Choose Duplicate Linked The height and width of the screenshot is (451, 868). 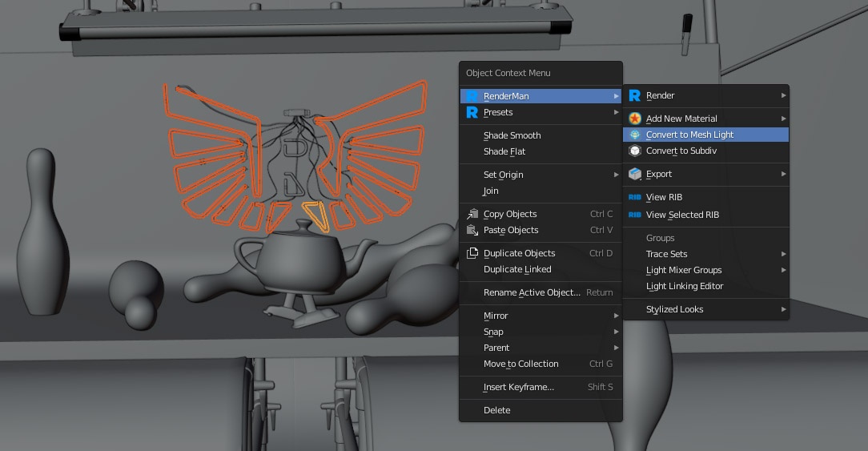517,270
